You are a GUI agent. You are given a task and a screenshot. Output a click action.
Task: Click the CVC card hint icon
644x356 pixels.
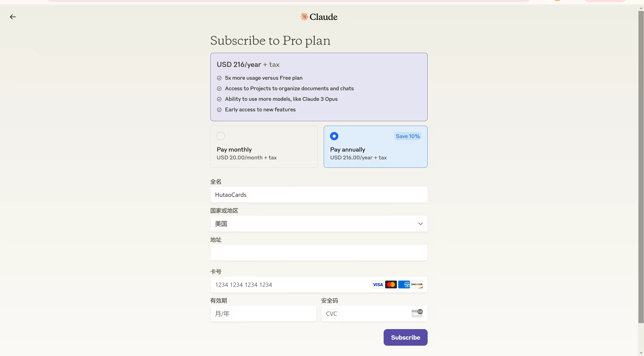(x=417, y=313)
